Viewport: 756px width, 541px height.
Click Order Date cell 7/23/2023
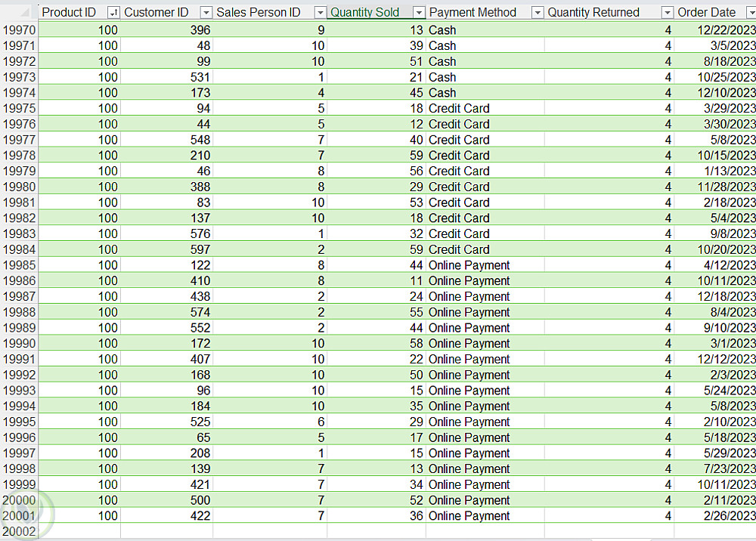pos(715,468)
